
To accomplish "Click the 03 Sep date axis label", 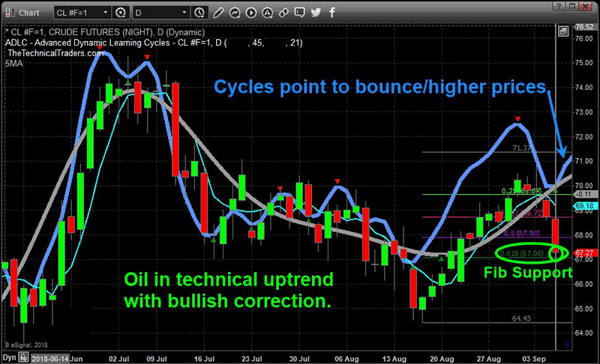I will coord(534,359).
